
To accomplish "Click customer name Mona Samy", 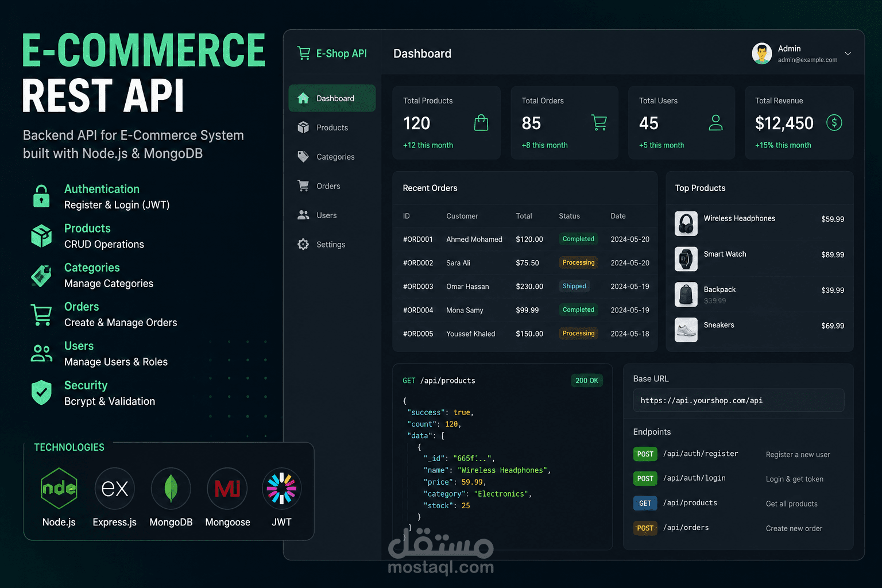I will tap(465, 310).
